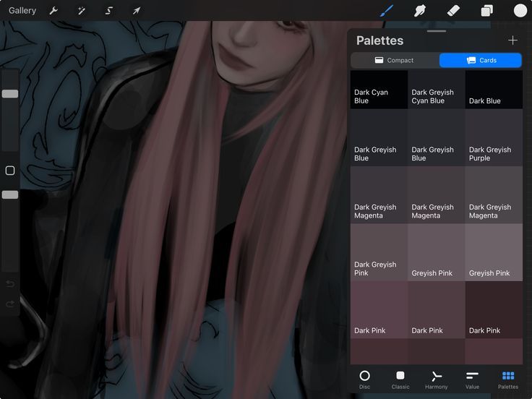Screen dimensions: 532x399
Task: Select the Brush tool
Action: pyautogui.click(x=387, y=11)
